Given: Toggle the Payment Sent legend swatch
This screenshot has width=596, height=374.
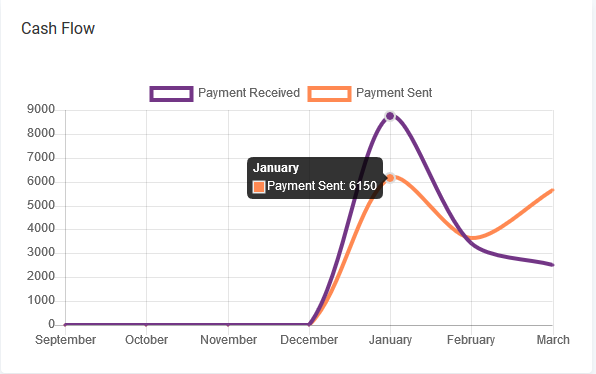Looking at the screenshot, I should point(329,94).
